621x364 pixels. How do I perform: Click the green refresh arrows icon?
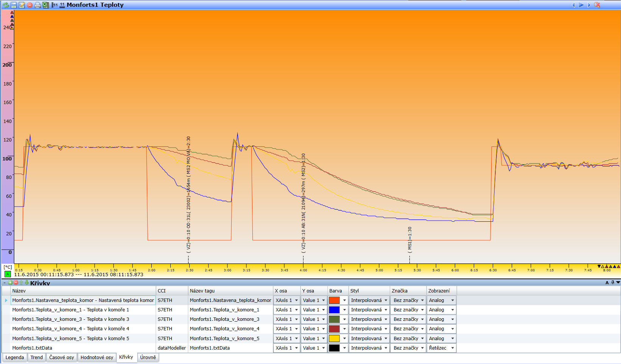pyautogui.click(x=6, y=5)
